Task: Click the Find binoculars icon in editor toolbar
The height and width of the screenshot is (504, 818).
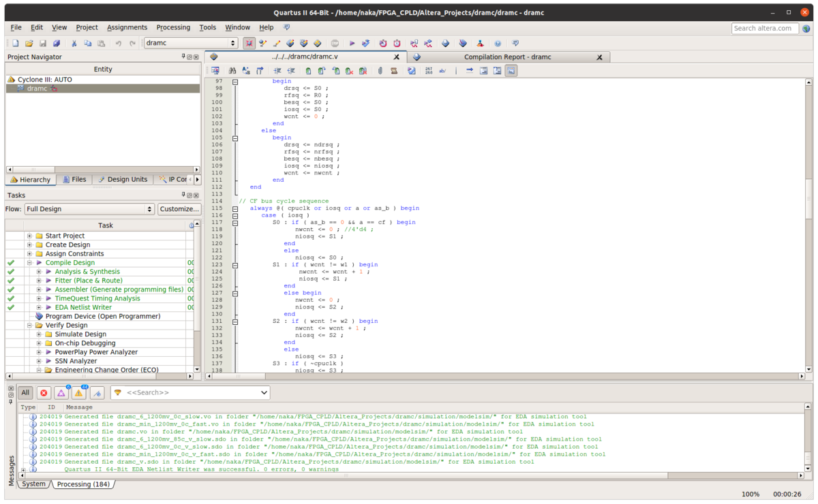Action: tap(232, 71)
